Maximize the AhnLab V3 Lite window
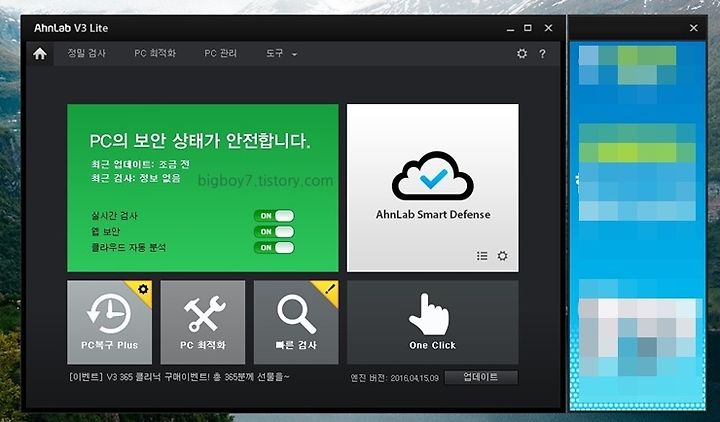Viewport: 720px width, 422px height. (x=528, y=28)
